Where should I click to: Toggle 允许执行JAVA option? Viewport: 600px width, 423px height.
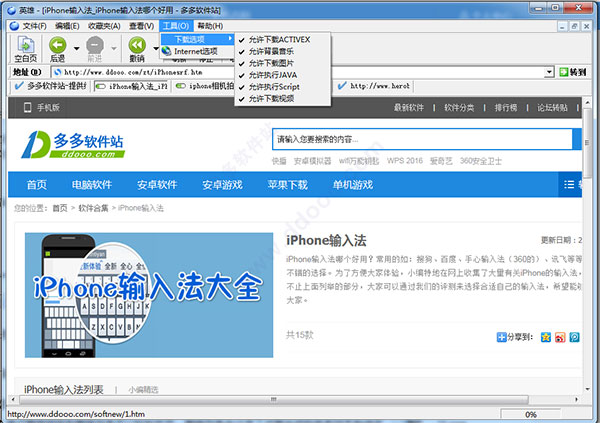click(x=282, y=75)
